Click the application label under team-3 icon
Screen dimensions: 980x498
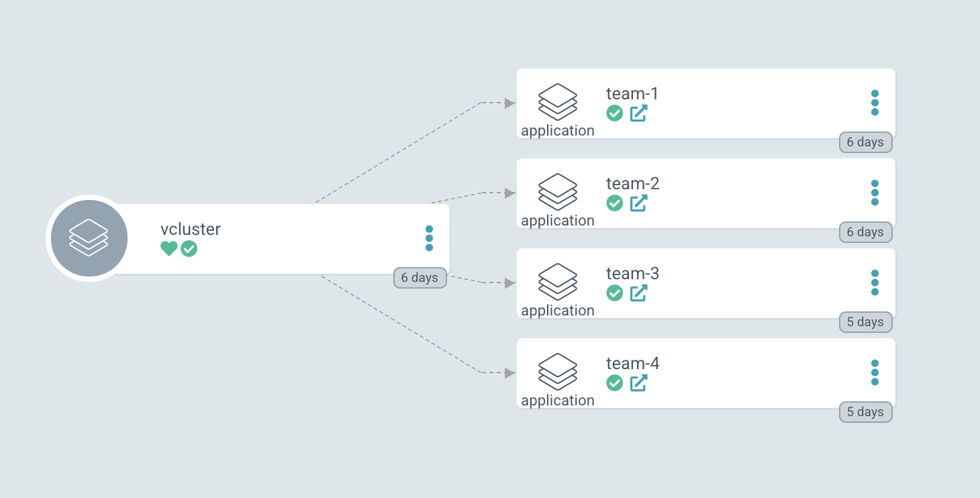click(558, 311)
